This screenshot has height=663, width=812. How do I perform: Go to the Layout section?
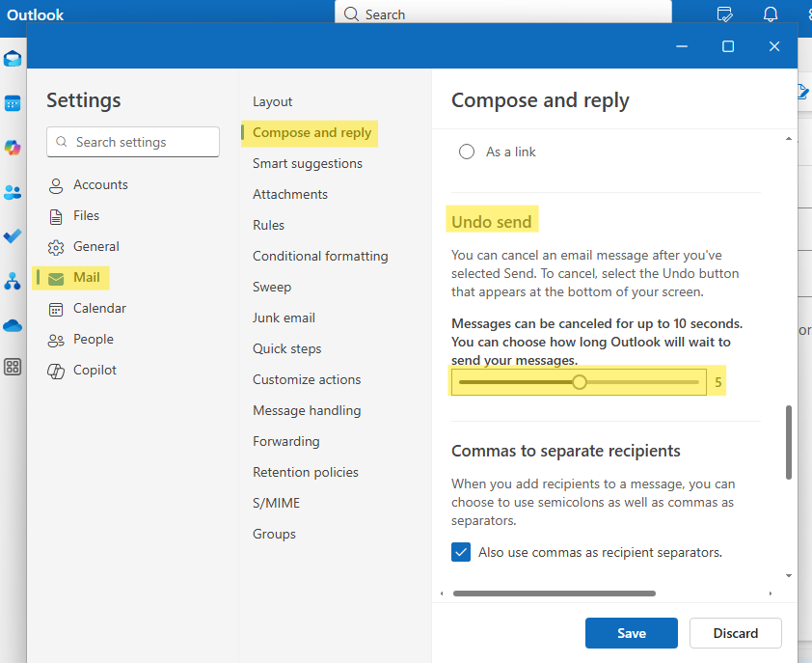pyautogui.click(x=272, y=101)
